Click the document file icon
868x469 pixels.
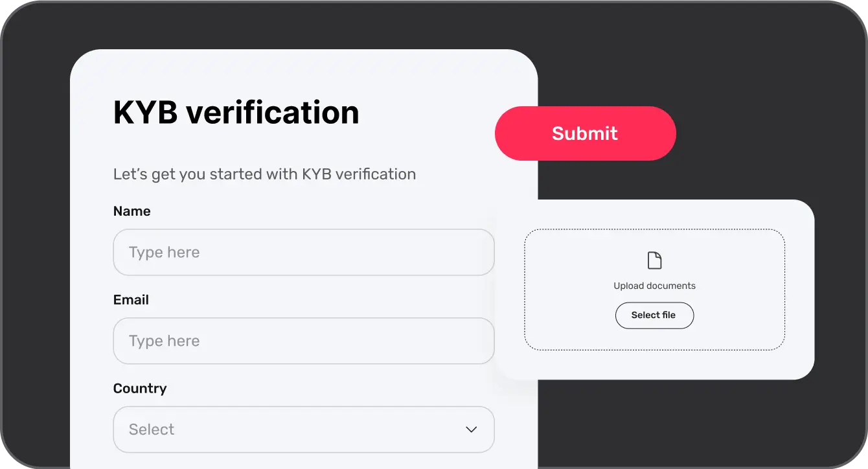click(655, 260)
